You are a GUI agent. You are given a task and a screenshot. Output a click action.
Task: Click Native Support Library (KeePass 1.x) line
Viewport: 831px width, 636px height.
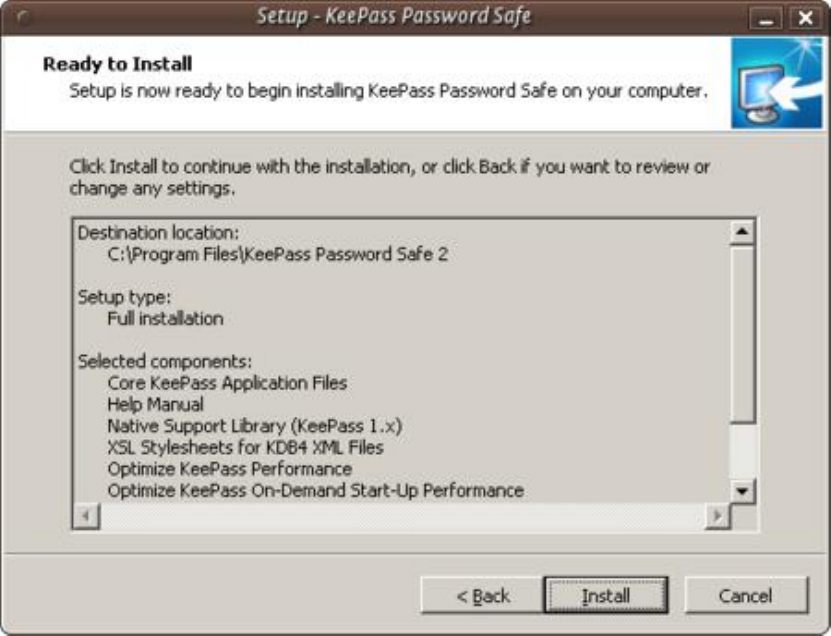point(254,426)
